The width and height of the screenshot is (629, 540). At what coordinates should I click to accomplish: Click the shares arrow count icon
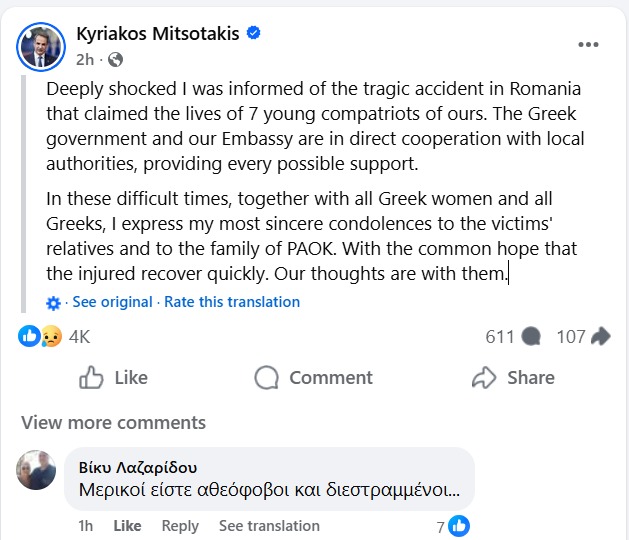(x=601, y=337)
